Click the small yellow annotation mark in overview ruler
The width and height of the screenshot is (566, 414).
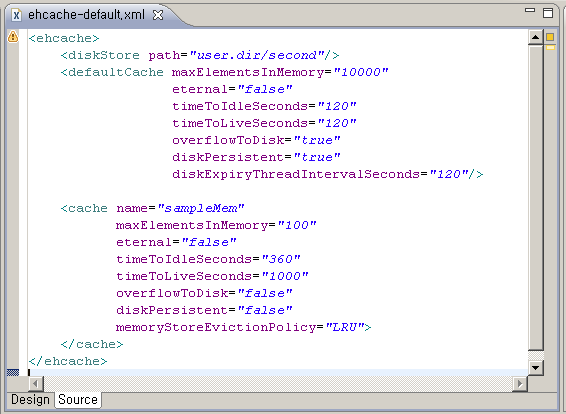click(x=550, y=47)
